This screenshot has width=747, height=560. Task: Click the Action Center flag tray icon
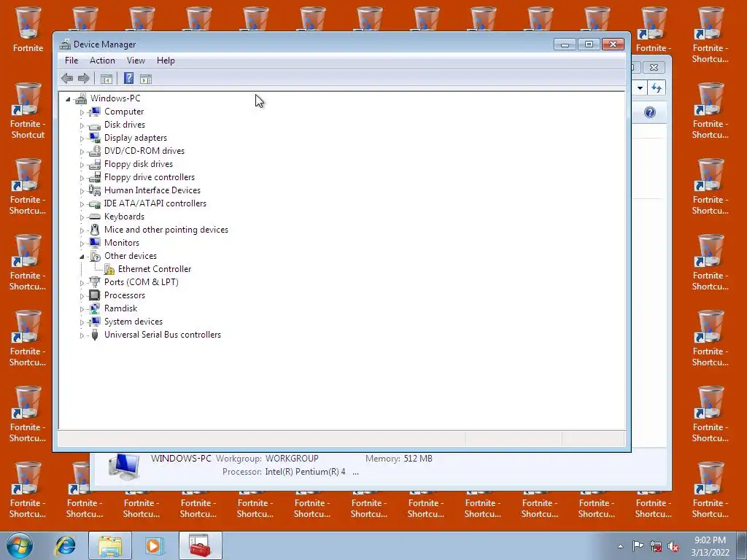(638, 546)
